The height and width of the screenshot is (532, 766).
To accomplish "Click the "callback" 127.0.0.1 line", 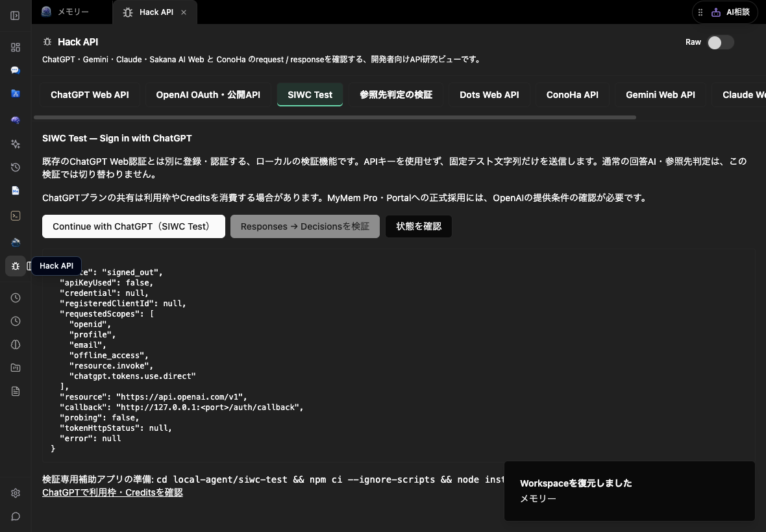I will pyautogui.click(x=181, y=407).
